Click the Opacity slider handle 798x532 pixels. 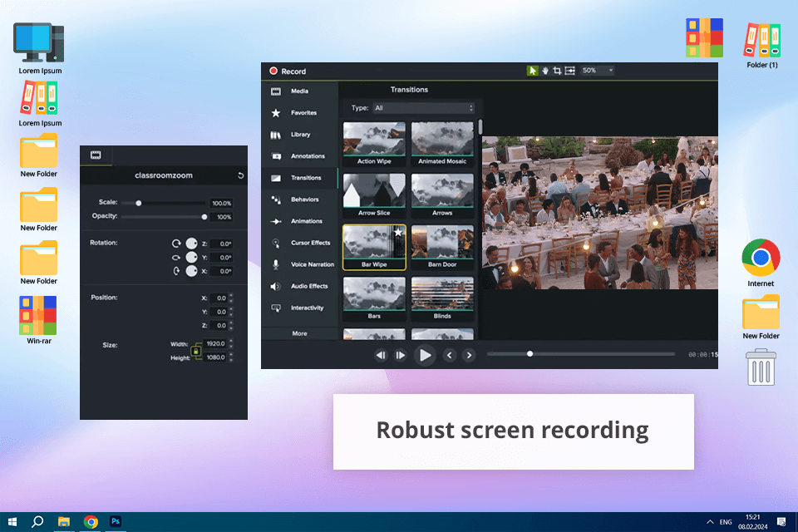pyautogui.click(x=204, y=217)
